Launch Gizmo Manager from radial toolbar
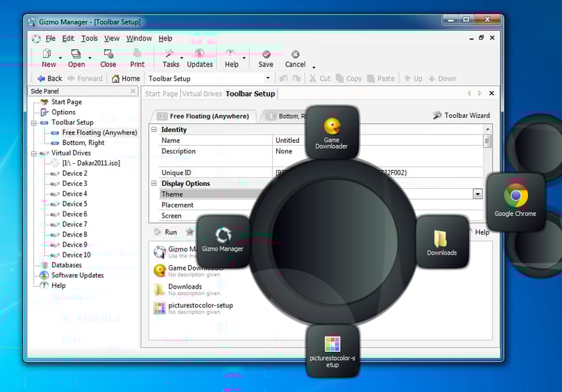This screenshot has height=392, width=562. [223, 241]
